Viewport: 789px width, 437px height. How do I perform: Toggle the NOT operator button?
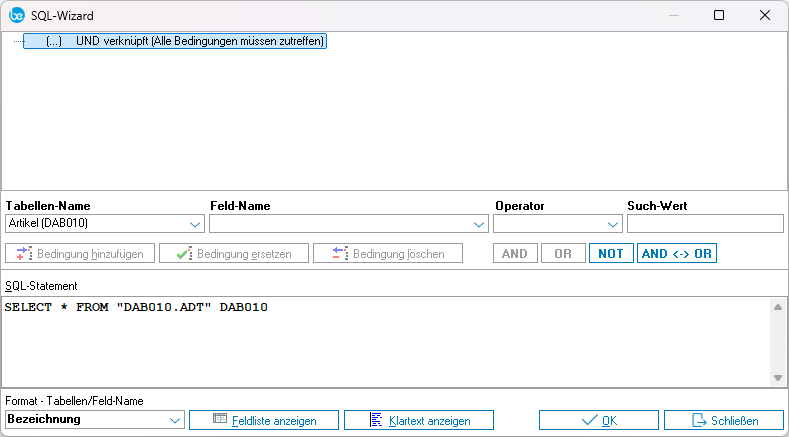tap(610, 253)
